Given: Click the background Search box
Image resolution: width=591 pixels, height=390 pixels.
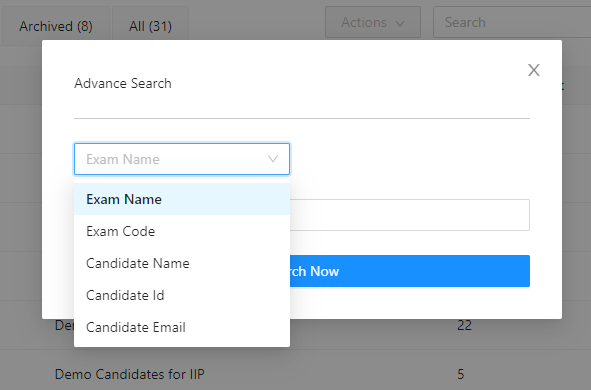Looking at the screenshot, I should (512, 22).
